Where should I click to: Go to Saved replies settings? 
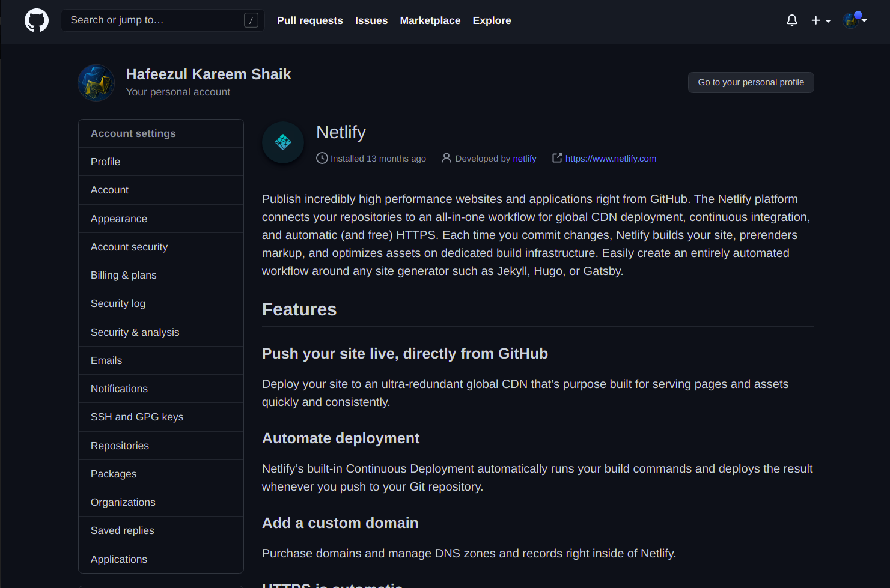[x=161, y=530]
